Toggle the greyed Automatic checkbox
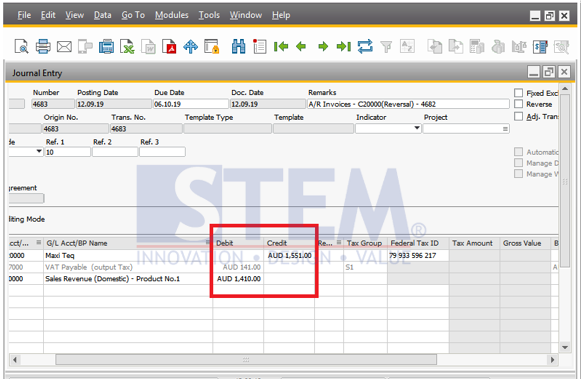The width and height of the screenshot is (581, 379). click(x=519, y=152)
